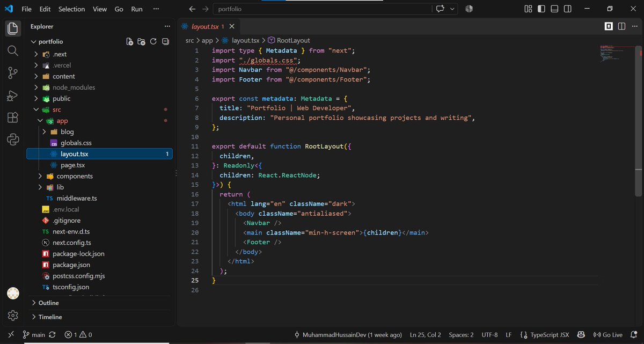Open the Selection menu
This screenshot has height=344, width=644.
(72, 9)
